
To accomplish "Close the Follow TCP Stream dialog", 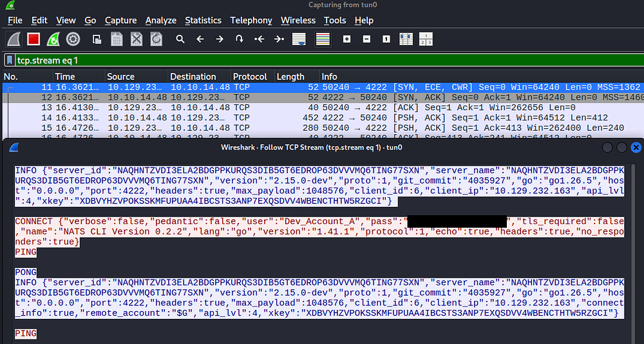I will [636, 148].
